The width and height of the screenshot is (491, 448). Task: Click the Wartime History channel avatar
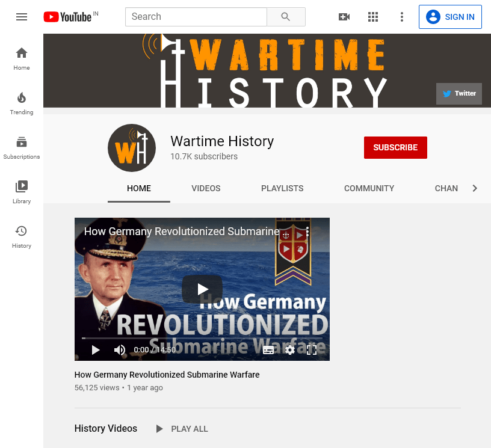coord(132,148)
